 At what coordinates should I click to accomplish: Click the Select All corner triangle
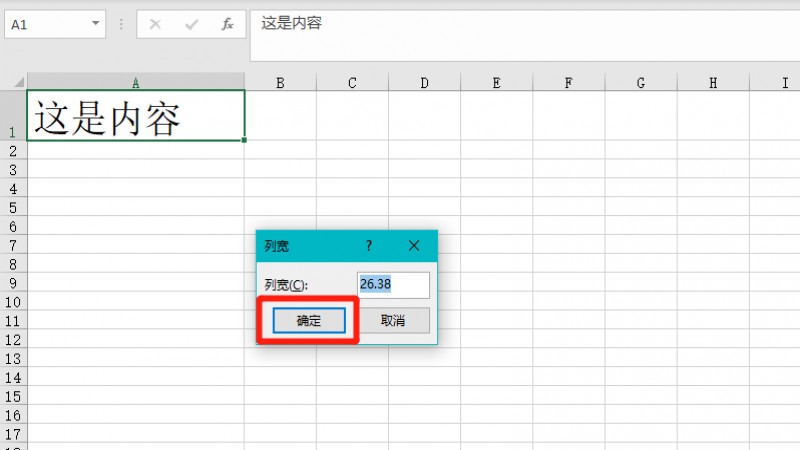(18, 82)
